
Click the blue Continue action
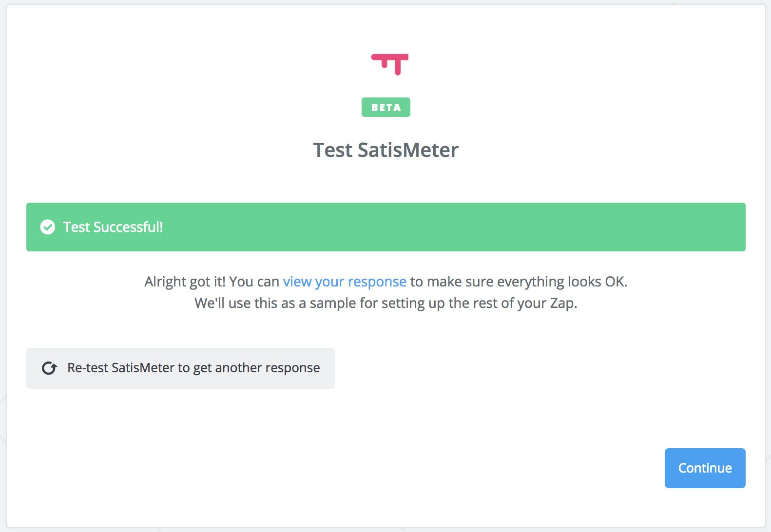click(x=705, y=468)
